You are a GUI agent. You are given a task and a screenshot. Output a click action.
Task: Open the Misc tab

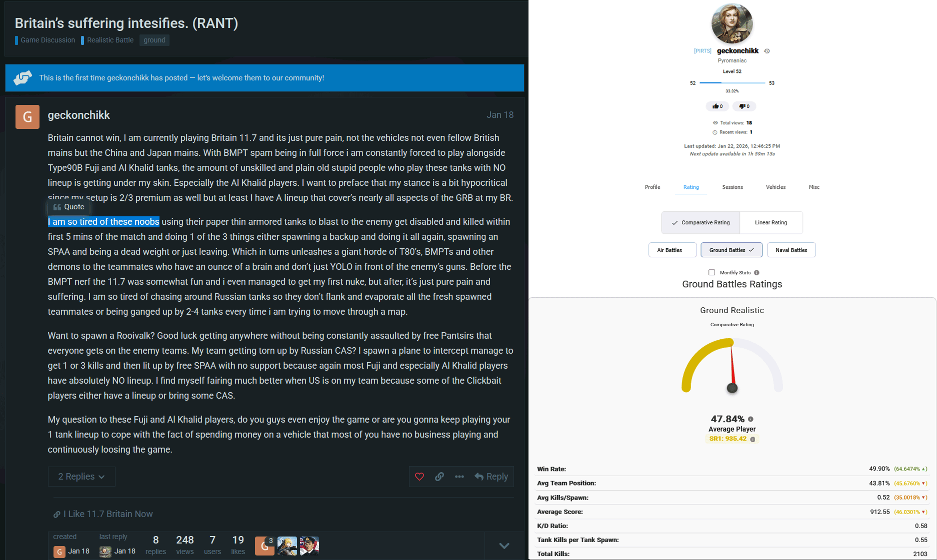click(814, 187)
